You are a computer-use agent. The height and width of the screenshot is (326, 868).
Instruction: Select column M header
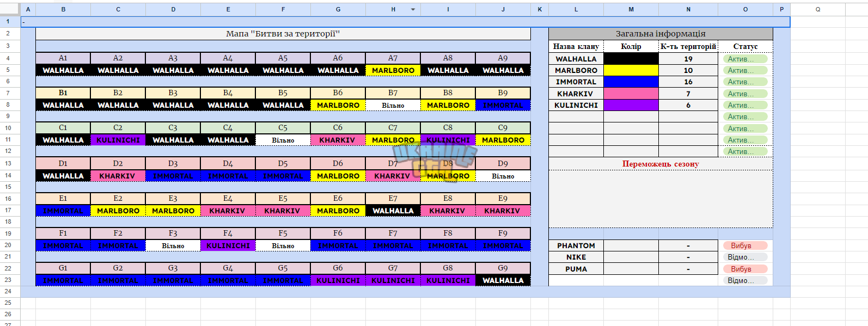coord(631,9)
